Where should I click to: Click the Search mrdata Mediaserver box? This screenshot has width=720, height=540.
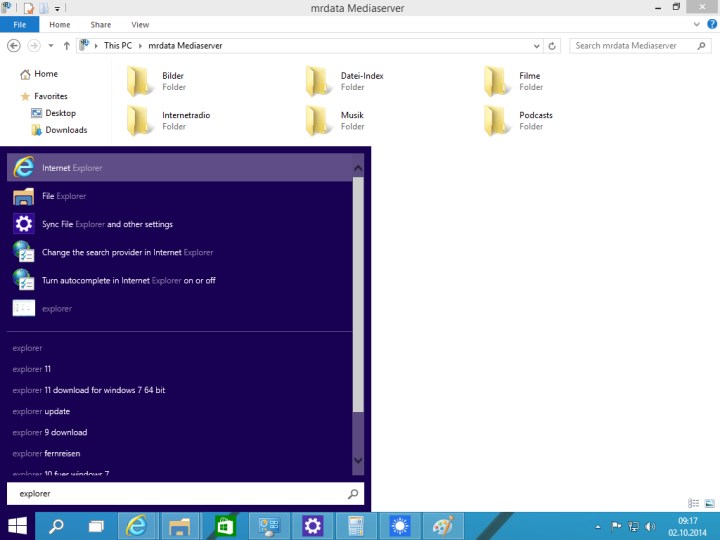640,46
